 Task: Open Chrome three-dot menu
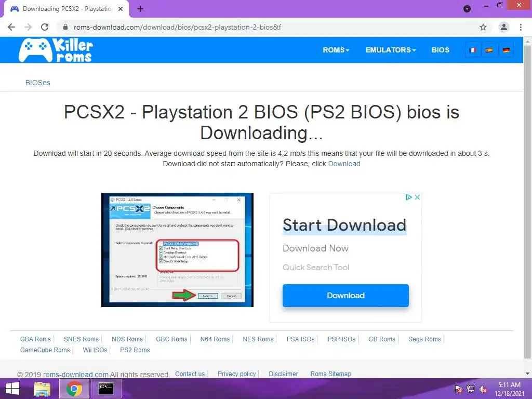(x=521, y=27)
